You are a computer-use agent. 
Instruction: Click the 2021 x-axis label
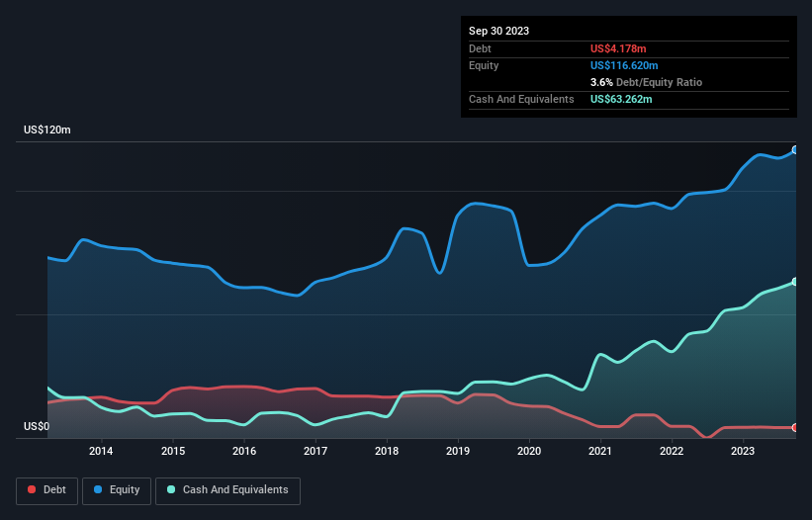[x=600, y=451]
